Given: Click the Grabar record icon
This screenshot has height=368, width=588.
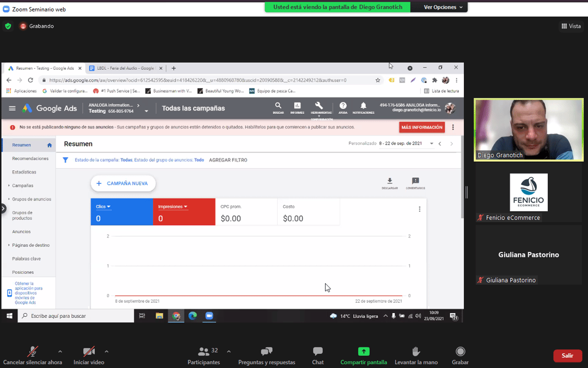Looking at the screenshot, I should click(x=460, y=352).
